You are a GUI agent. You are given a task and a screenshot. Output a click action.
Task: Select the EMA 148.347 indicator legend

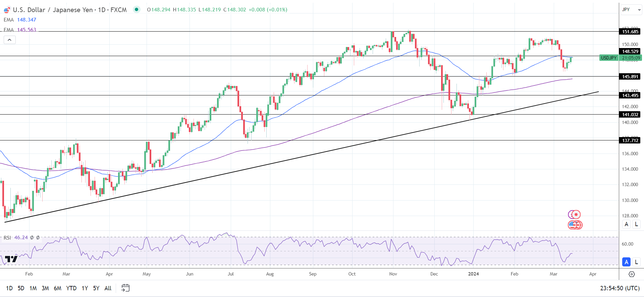(20, 20)
